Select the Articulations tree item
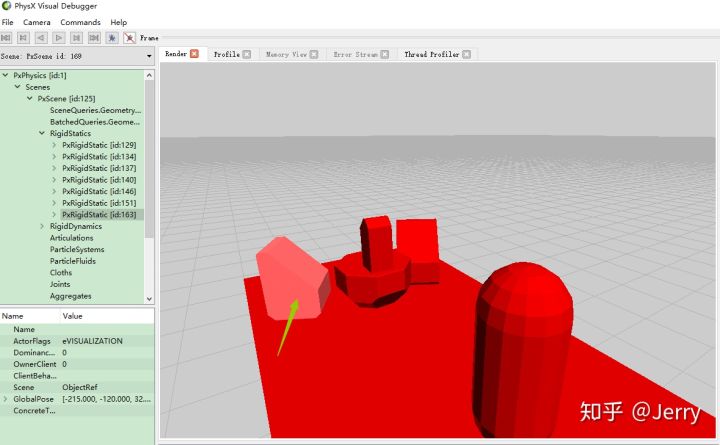The width and height of the screenshot is (720, 445). (x=72, y=238)
